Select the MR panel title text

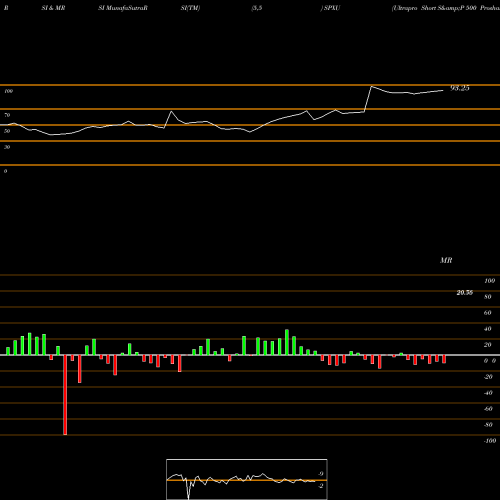[x=446, y=260]
